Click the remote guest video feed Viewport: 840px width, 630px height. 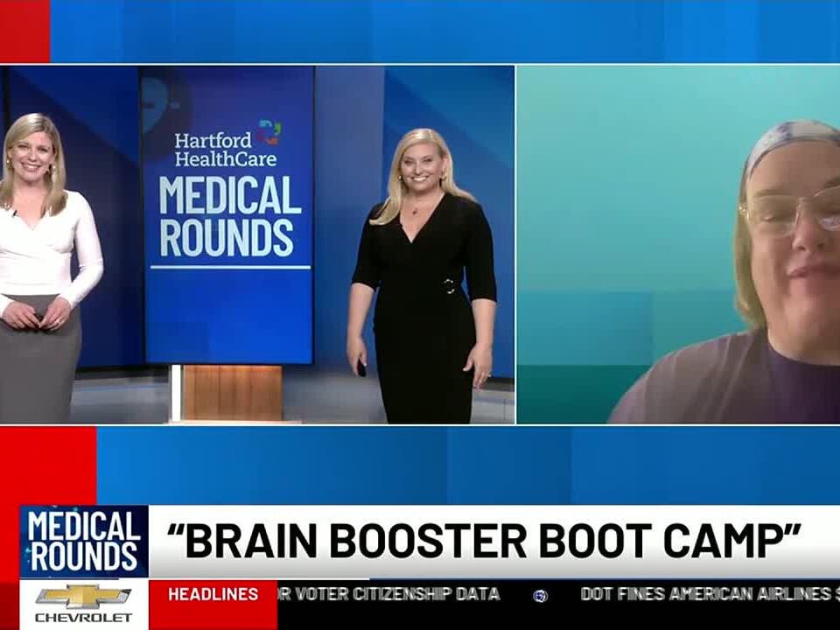(678, 245)
